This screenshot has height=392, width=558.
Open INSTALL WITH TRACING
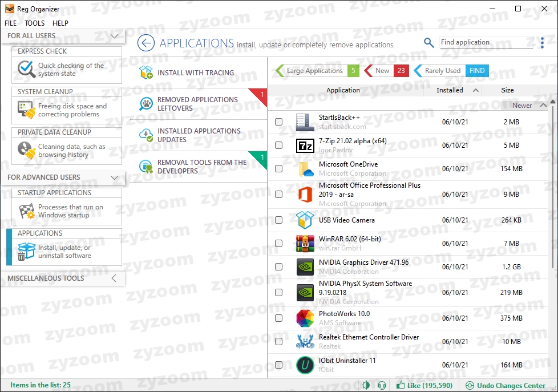(x=199, y=72)
